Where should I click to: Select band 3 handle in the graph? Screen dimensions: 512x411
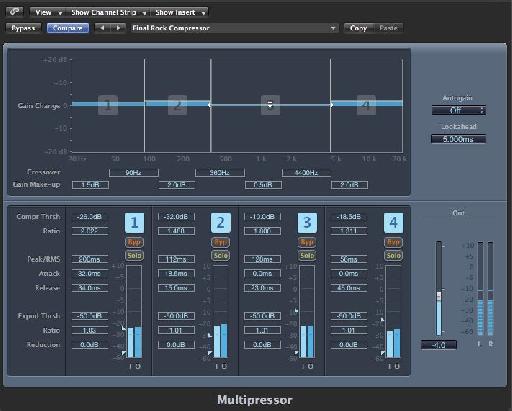(x=270, y=105)
